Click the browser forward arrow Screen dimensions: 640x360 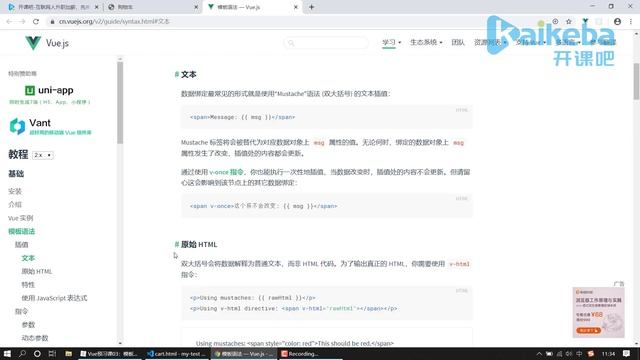22,21
